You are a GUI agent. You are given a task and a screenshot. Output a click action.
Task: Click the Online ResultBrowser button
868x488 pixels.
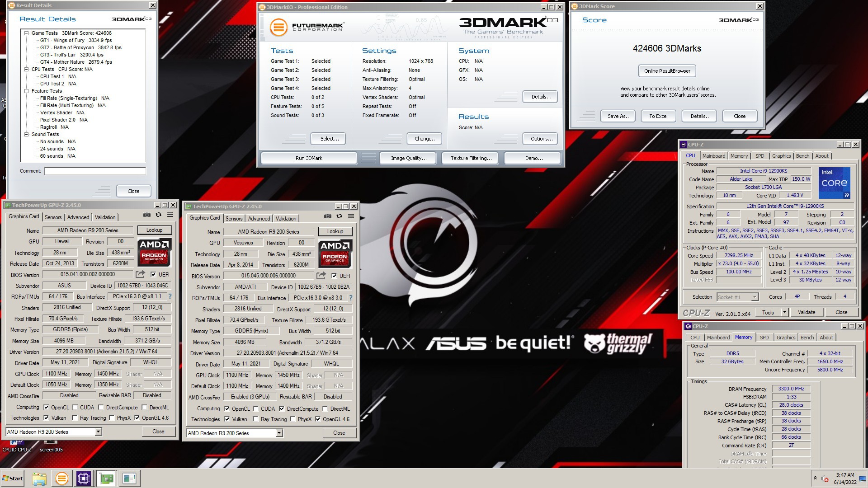(667, 71)
